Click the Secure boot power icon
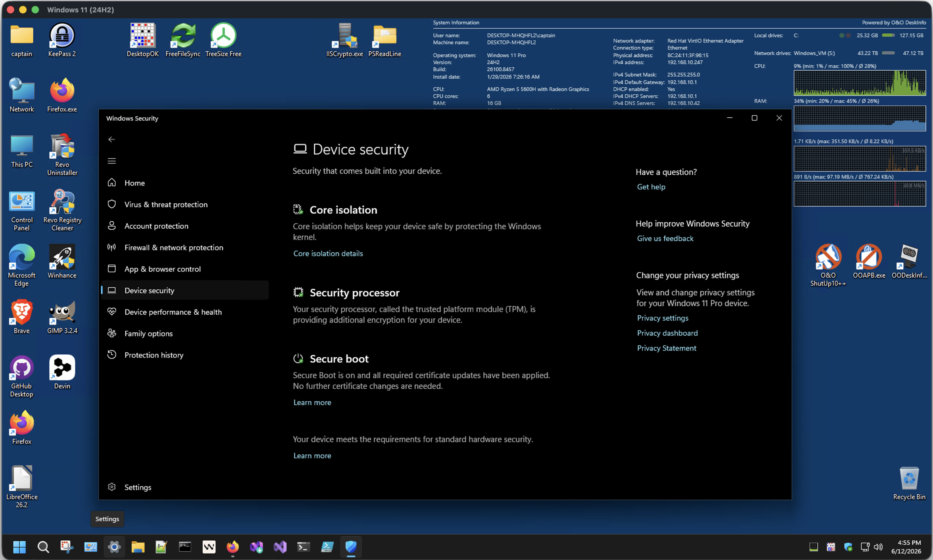The height and width of the screenshot is (560, 933). 298,359
